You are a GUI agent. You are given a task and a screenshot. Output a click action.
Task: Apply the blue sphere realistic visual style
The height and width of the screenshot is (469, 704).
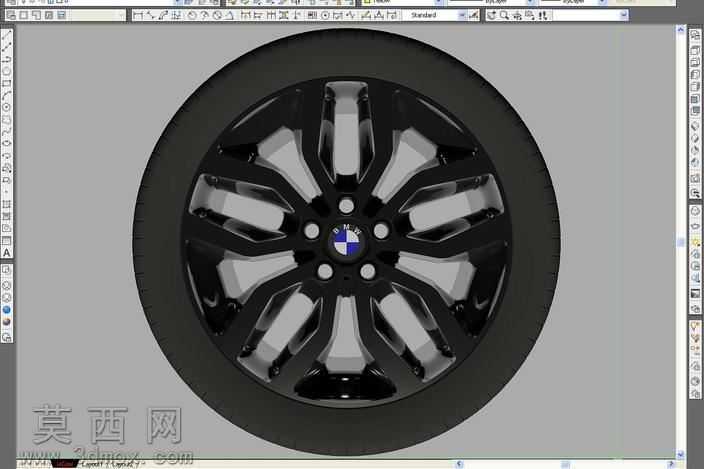tap(6, 310)
